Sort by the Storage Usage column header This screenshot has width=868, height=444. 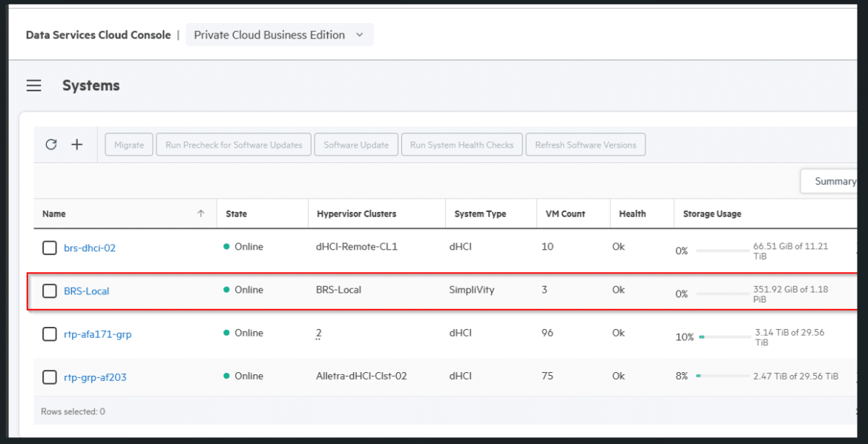712,214
